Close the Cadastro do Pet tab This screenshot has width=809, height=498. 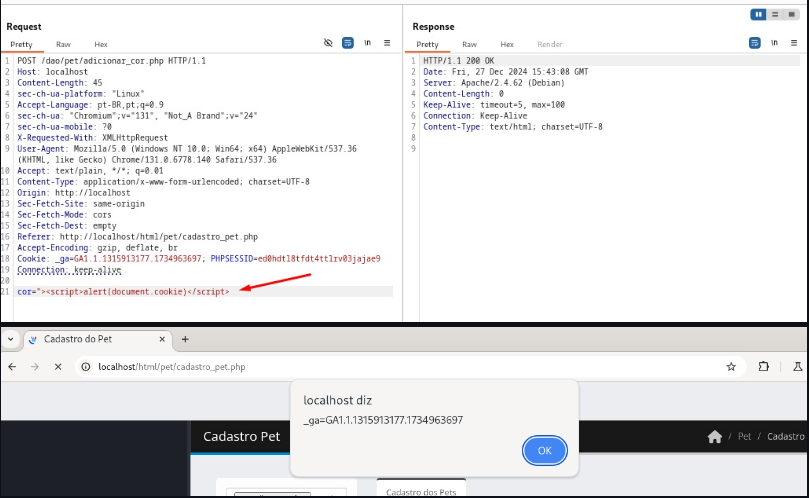click(162, 339)
